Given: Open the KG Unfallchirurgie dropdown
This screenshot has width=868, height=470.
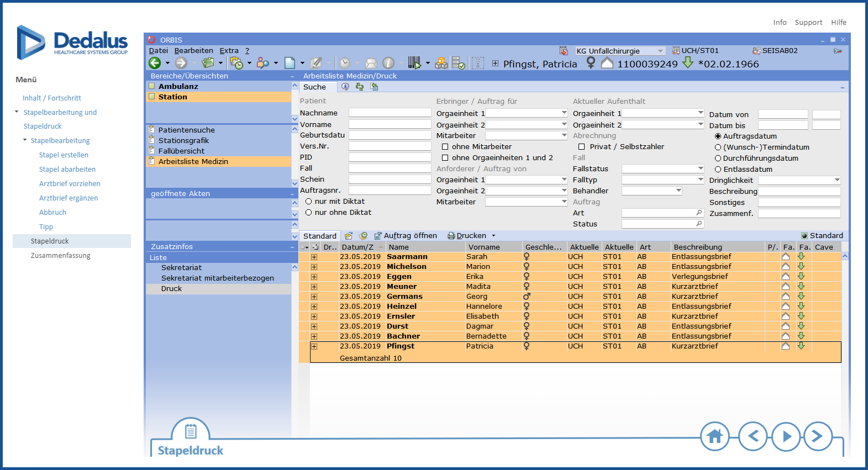Looking at the screenshot, I should pyautogui.click(x=660, y=51).
